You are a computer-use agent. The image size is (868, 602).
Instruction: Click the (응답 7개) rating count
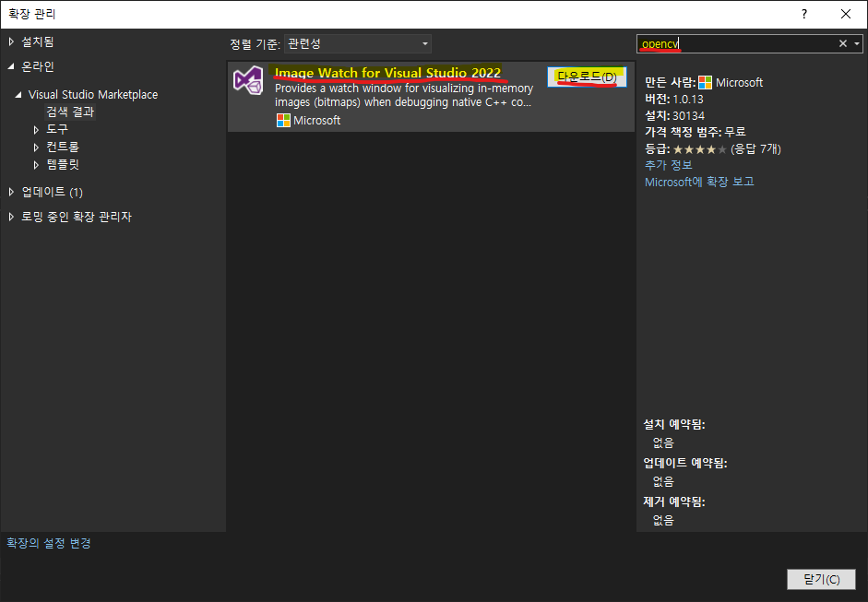click(755, 148)
